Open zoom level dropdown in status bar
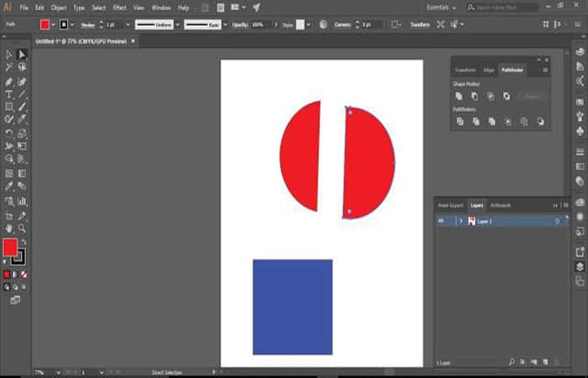588x378 pixels. [58, 372]
